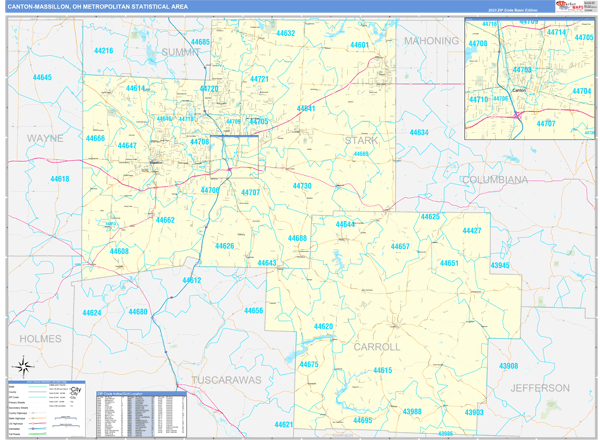Click the legend panel blue header bar

point(45,382)
